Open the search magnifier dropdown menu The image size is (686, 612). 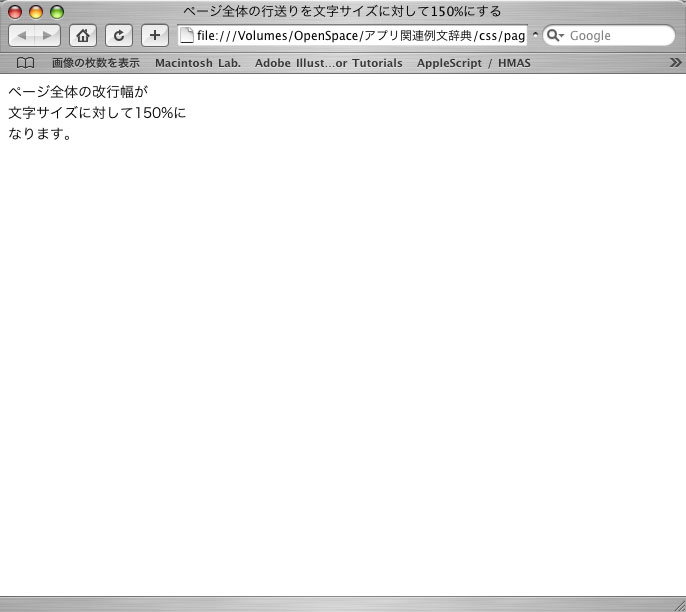point(555,35)
